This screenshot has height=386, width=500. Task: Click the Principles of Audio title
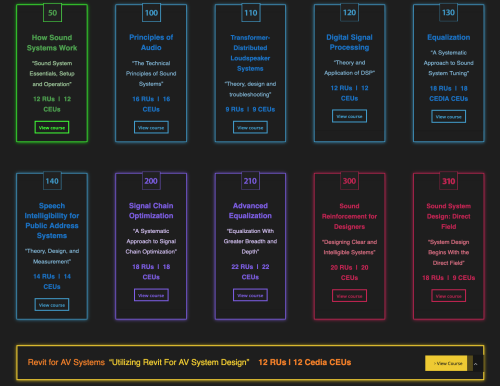click(x=151, y=42)
